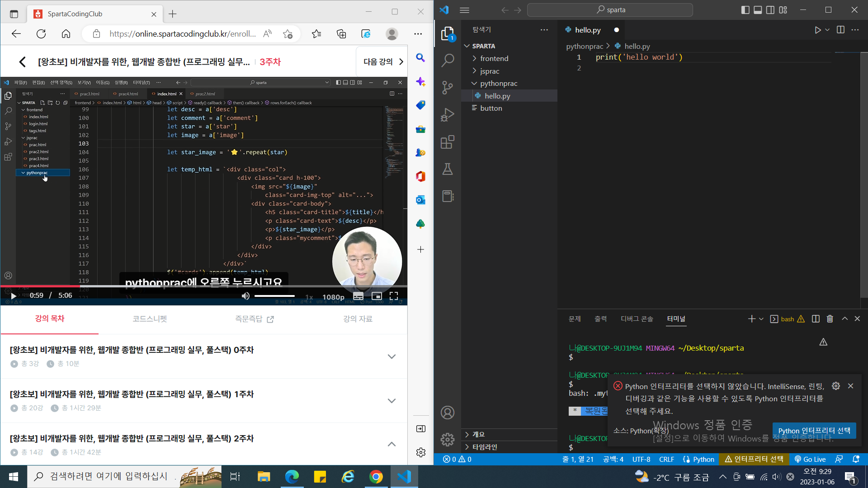Image resolution: width=868 pixels, height=488 pixels.
Task: Open the run button dropdown arrow
Action: click(x=827, y=30)
